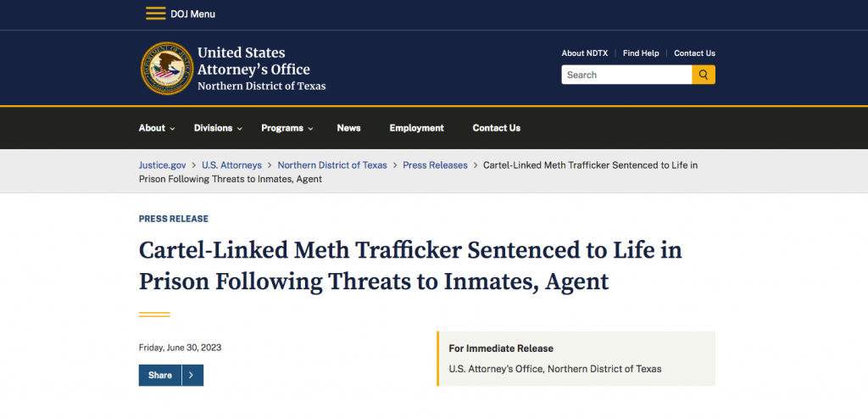868x418 pixels.
Task: Expand the Divisions dropdown menu
Action: coord(218,128)
